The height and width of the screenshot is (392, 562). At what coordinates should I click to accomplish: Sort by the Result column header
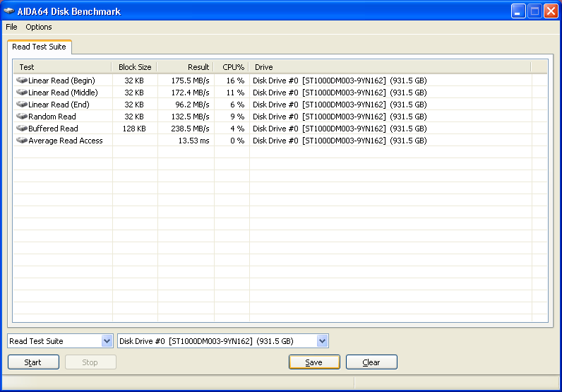(185, 67)
